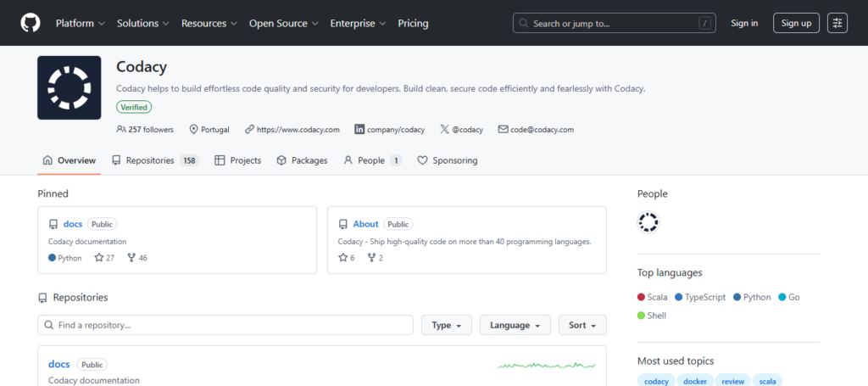Open https://www.codacy.com link
This screenshot has height=386, width=868.
click(x=298, y=130)
